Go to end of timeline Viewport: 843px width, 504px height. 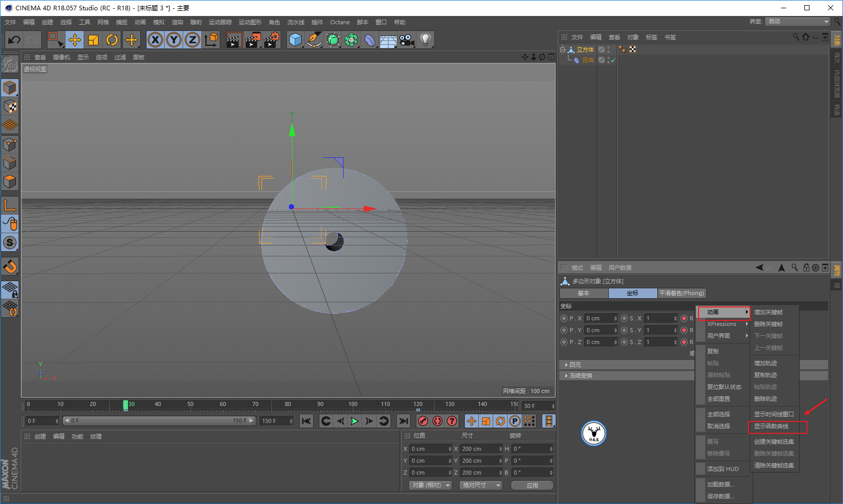pyautogui.click(x=403, y=421)
